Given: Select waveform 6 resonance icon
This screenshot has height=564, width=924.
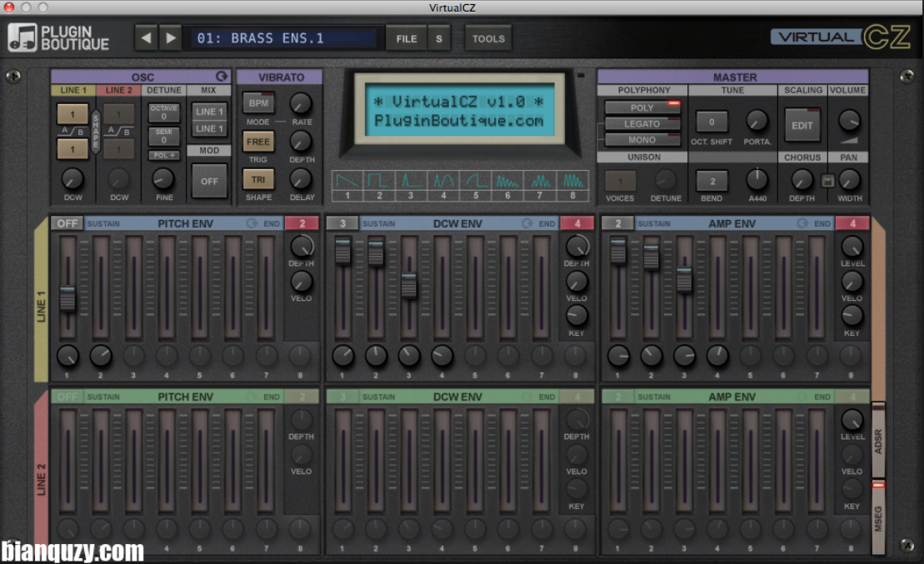Looking at the screenshot, I should tap(507, 180).
